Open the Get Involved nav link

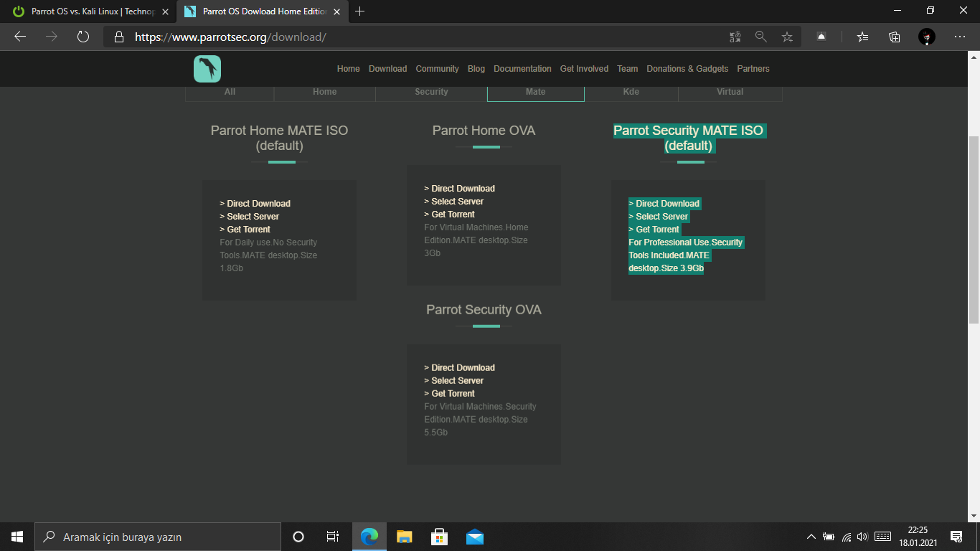[584, 69]
